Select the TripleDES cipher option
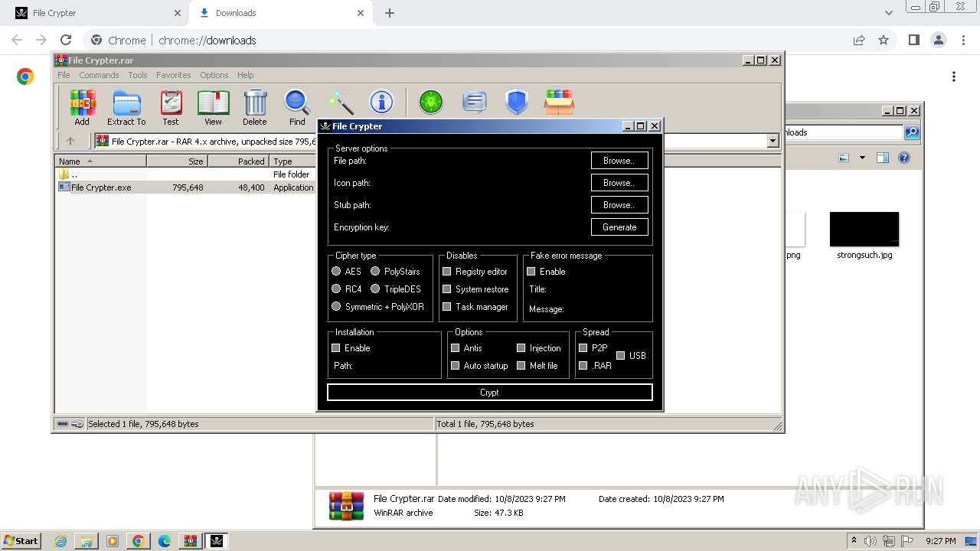This screenshot has height=551, width=980. (375, 289)
